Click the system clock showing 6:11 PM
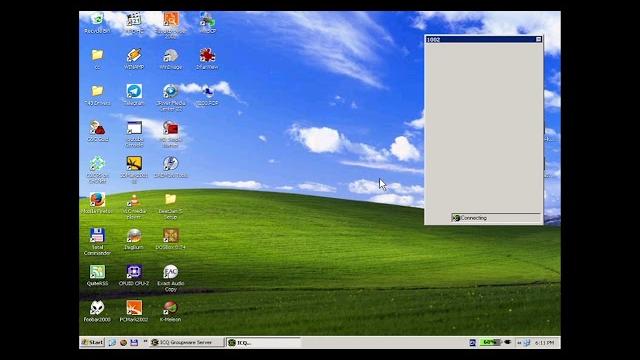Image resolution: width=640 pixels, height=360 pixels. (544, 342)
